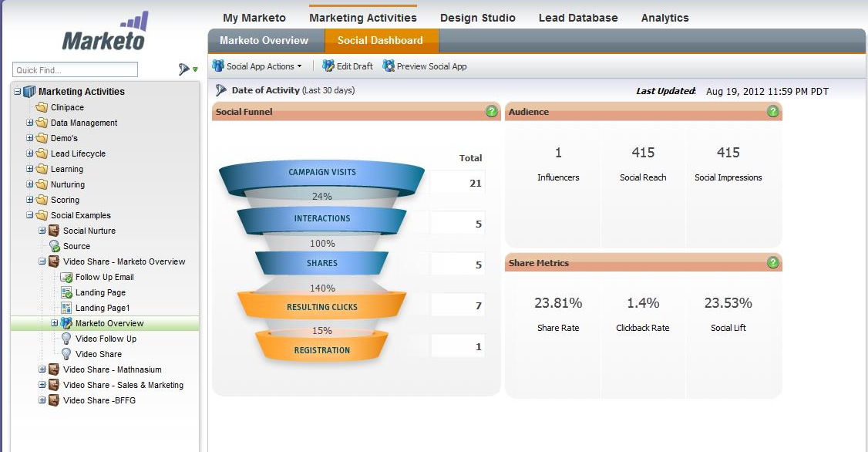Collapse the Marketing Activities root node

point(18,91)
